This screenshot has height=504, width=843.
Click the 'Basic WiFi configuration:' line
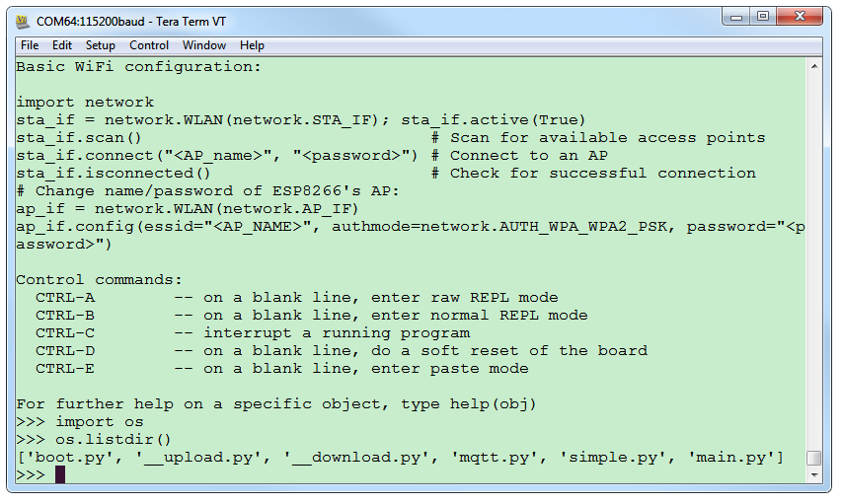point(138,67)
